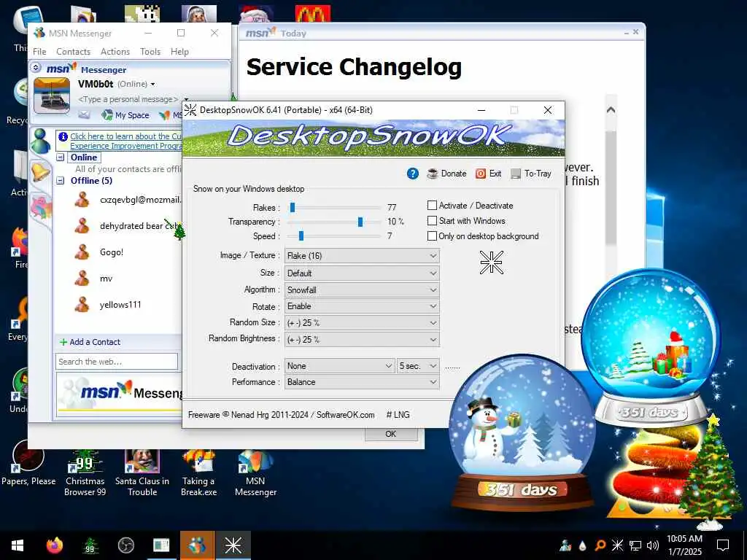747x560 pixels.
Task: Open the Tools menu in MSN Messenger
Action: pos(150,52)
